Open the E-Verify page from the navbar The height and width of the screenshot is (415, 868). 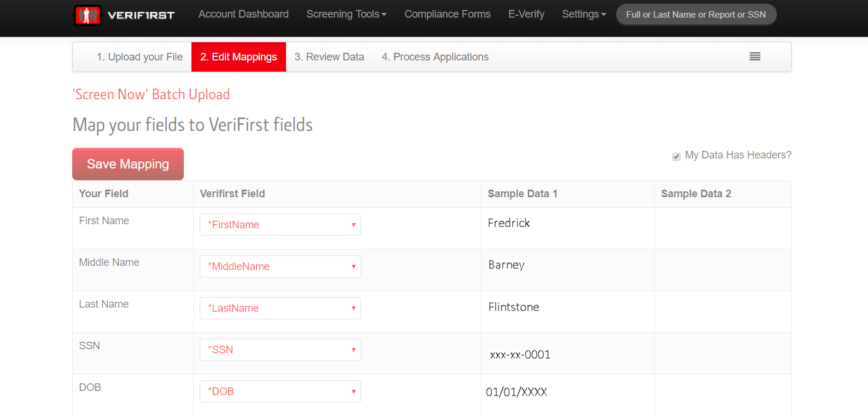(526, 14)
